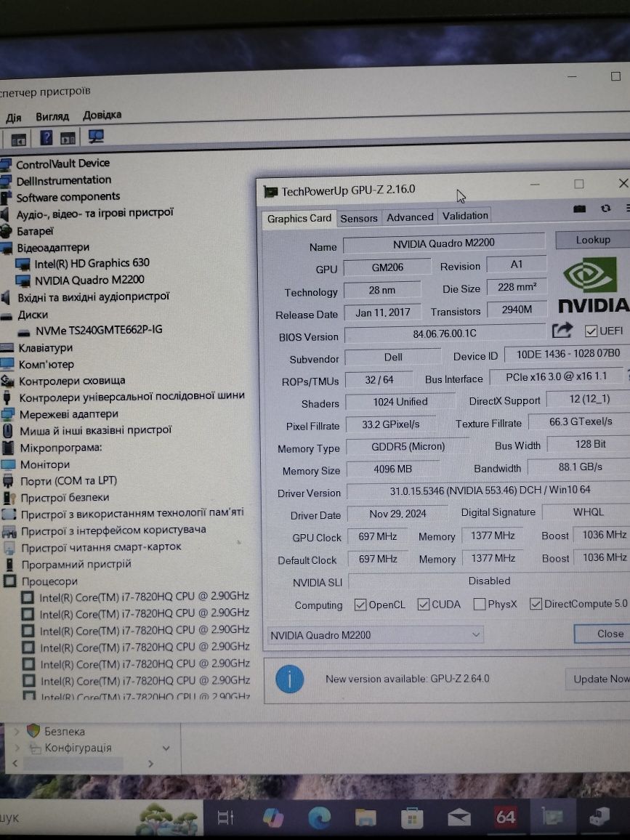Open Task View on the taskbar
The width and height of the screenshot is (630, 840).
225,817
